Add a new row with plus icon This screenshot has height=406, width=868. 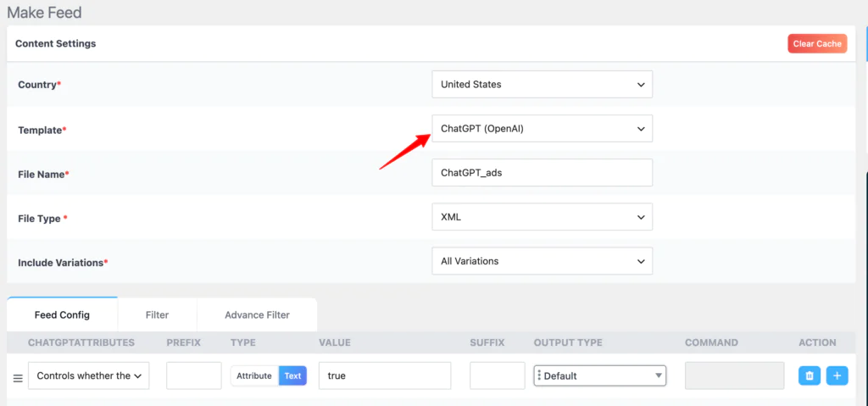pos(837,375)
